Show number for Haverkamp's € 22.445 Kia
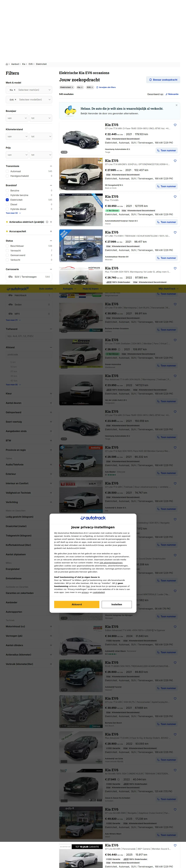Image resolution: width=186 pixels, height=868 pixels. pos(166,151)
